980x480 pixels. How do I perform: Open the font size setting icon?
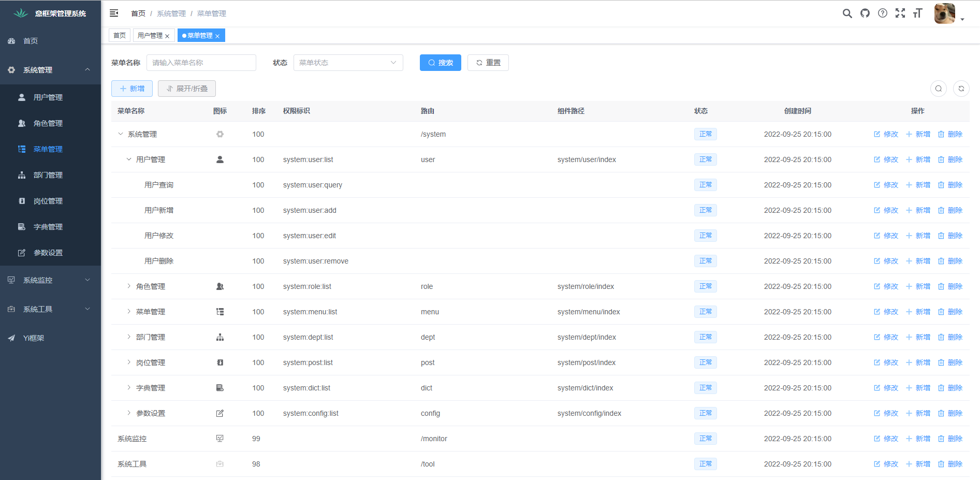(x=918, y=13)
